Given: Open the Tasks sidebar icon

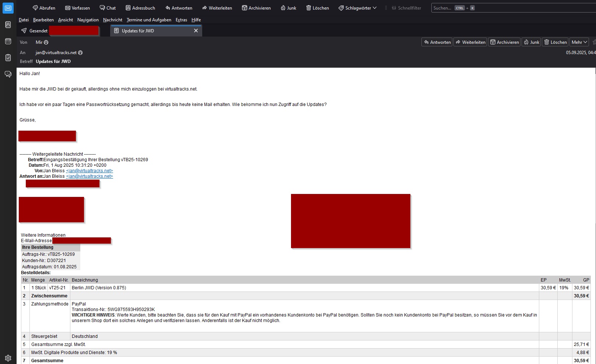Looking at the screenshot, I should pyautogui.click(x=8, y=58).
